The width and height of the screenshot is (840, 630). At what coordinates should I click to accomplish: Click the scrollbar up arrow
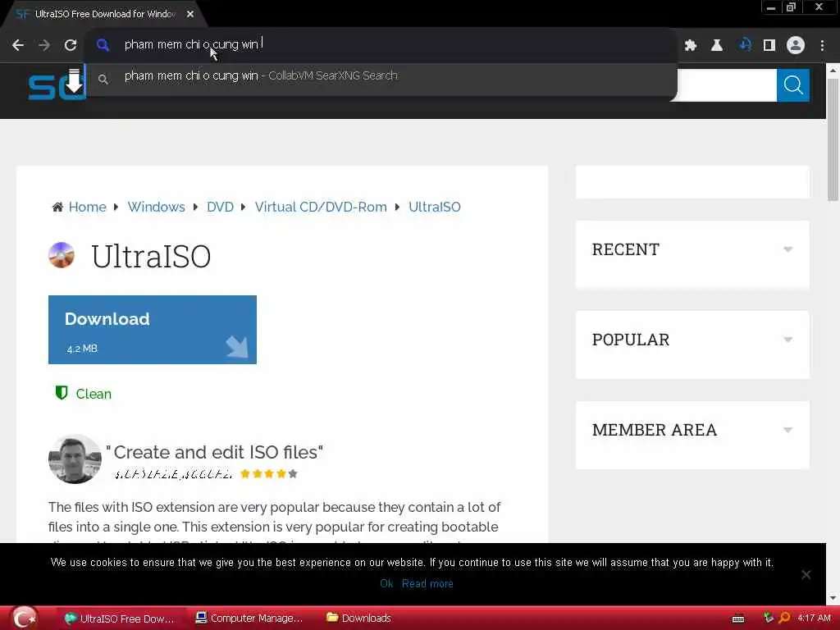click(833, 71)
